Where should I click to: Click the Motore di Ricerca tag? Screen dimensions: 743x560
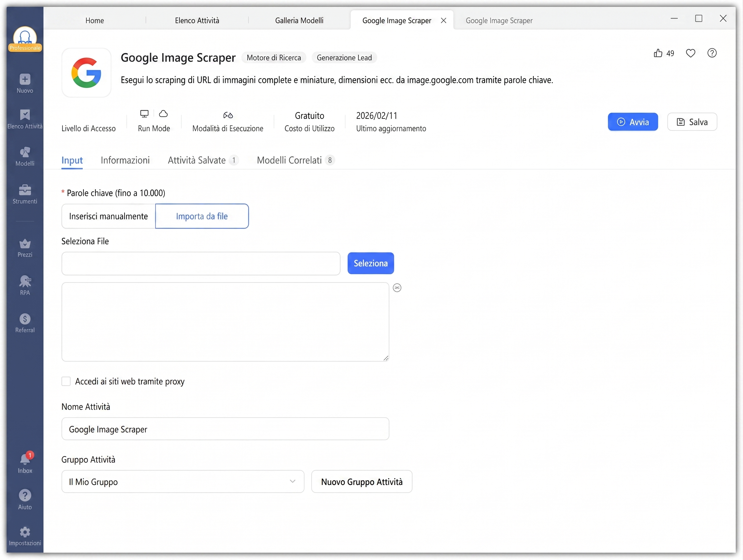pyautogui.click(x=274, y=58)
